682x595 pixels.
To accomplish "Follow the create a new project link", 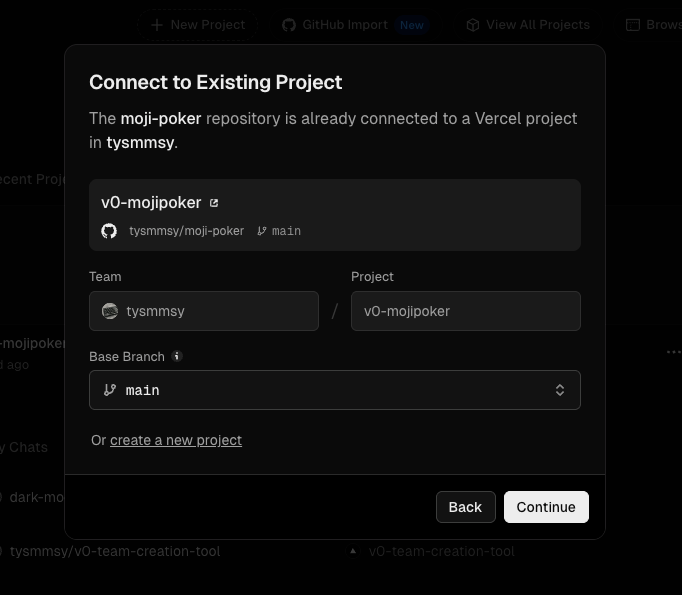I will point(176,440).
